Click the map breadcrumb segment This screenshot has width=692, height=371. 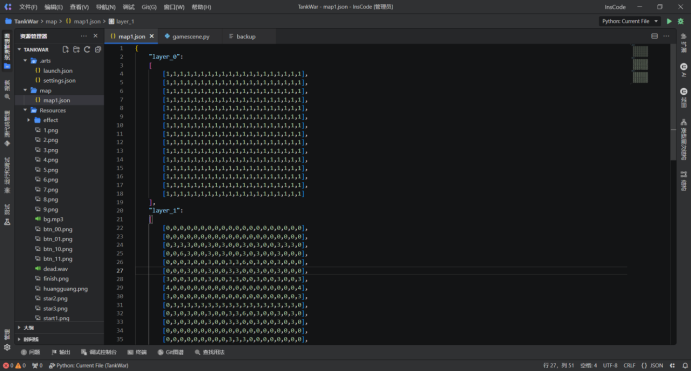[x=51, y=21]
